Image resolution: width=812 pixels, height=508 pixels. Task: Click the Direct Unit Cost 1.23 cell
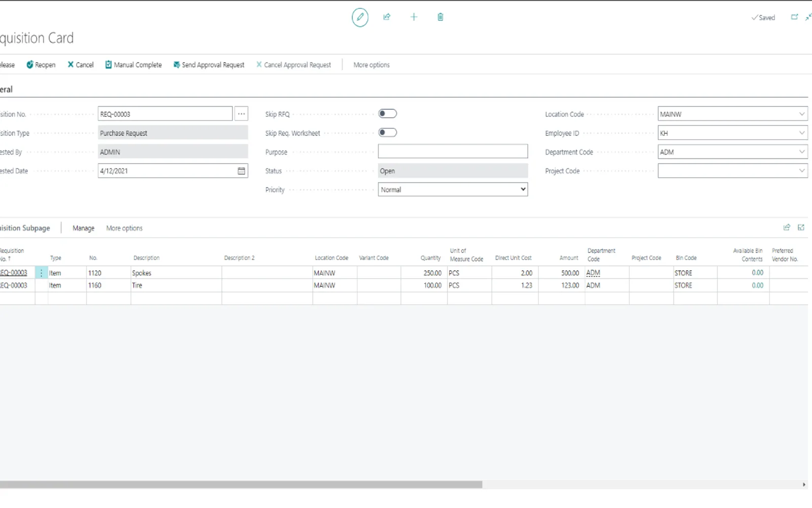click(515, 285)
